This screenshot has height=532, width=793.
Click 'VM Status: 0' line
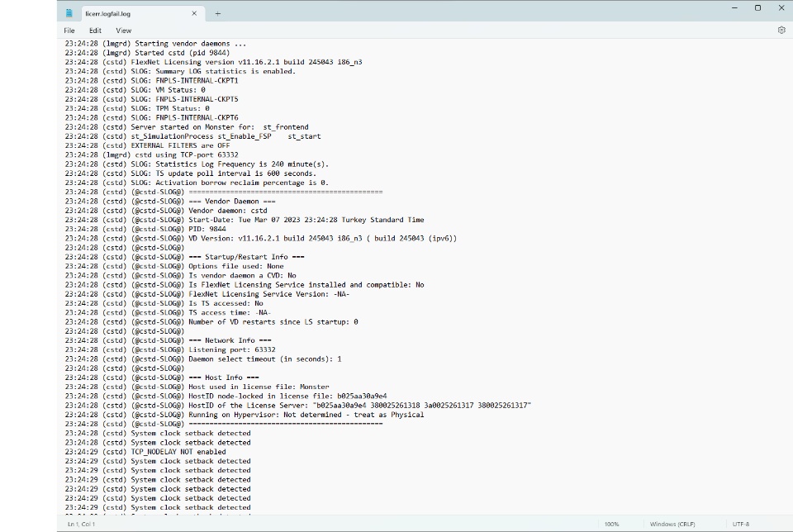coord(135,89)
